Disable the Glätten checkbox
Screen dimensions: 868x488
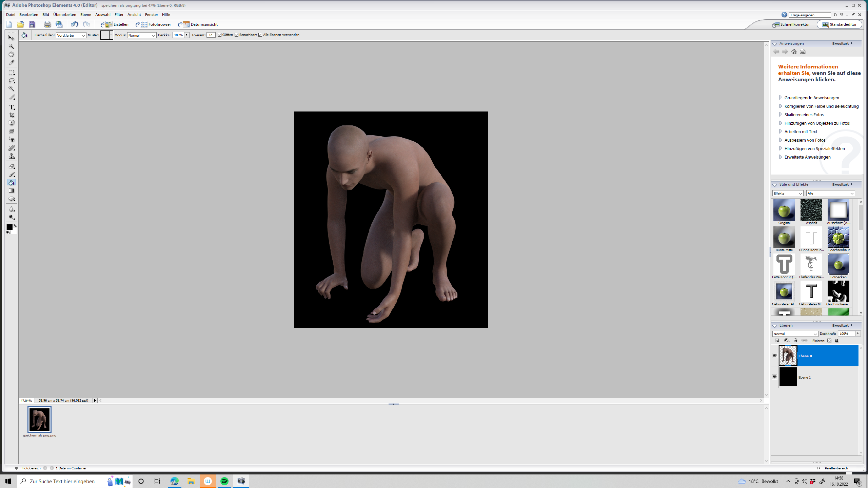pos(220,35)
